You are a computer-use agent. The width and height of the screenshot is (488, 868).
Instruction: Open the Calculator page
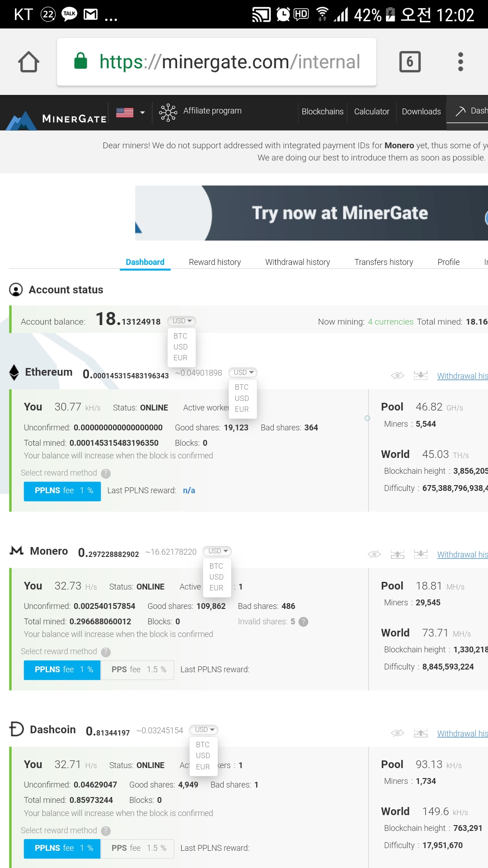tap(371, 112)
